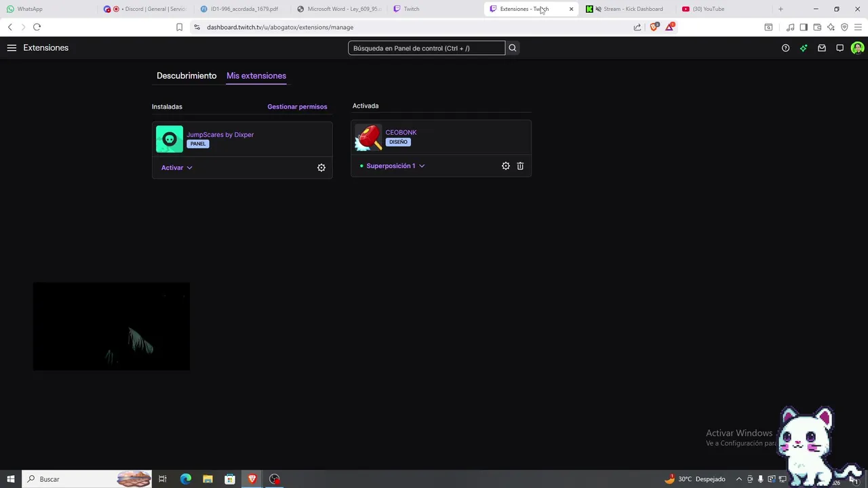Open settings gear for JumpScares by Dixper
Viewport: 868px width, 488px height.
(321, 167)
